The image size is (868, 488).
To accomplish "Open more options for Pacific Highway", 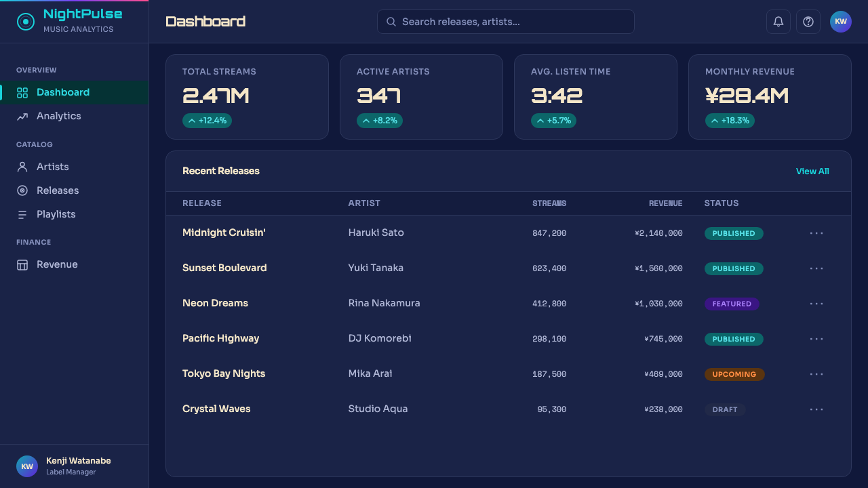I will click(816, 339).
